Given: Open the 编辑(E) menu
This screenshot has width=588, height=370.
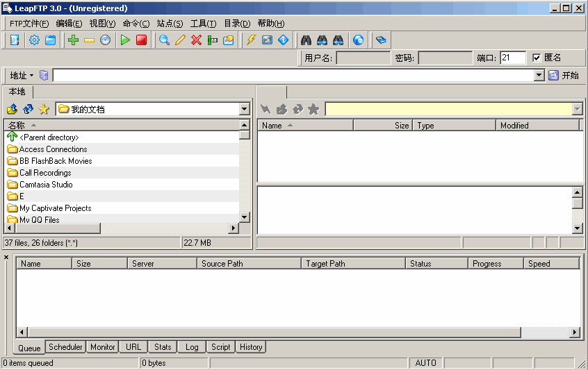Looking at the screenshot, I should (69, 24).
